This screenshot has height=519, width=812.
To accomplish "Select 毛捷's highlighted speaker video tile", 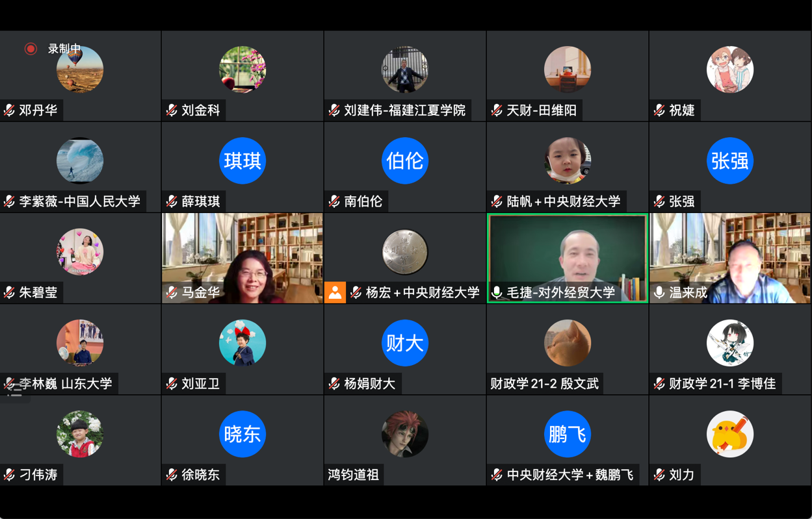I will (568, 259).
